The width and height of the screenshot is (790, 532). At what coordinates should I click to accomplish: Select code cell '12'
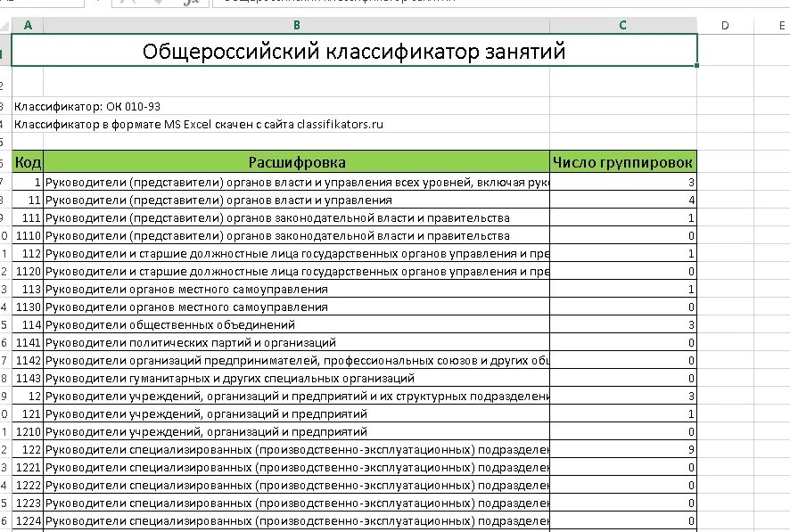[28, 396]
